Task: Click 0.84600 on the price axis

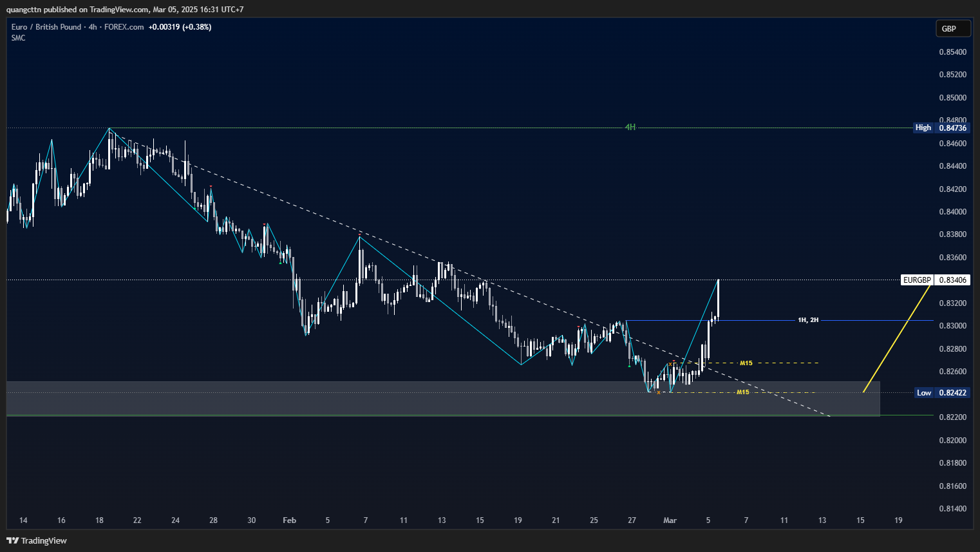Action: (952, 143)
